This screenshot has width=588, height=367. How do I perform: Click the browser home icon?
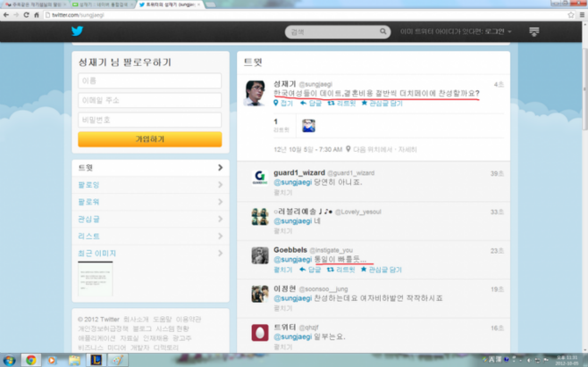[36, 15]
